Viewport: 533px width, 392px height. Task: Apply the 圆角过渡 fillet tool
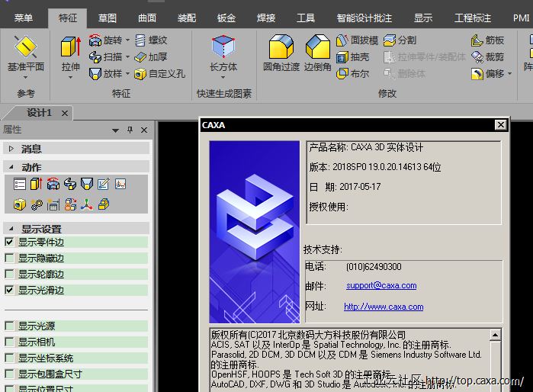coord(281,53)
